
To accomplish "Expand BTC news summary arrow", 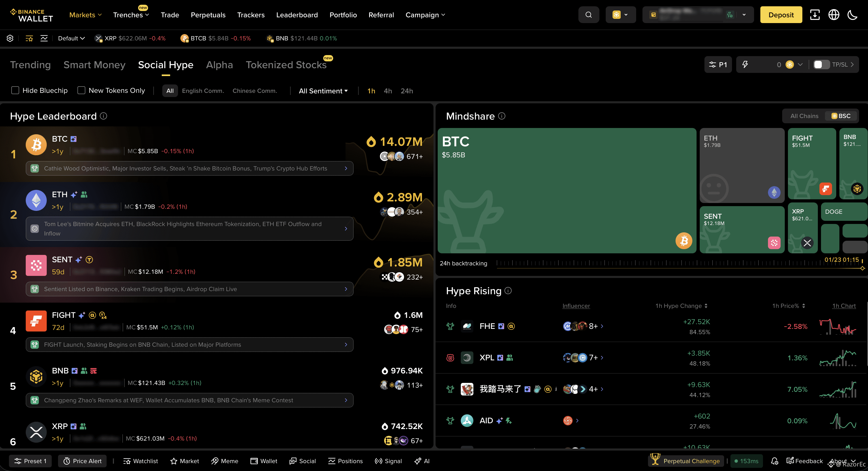I will pyautogui.click(x=346, y=168).
